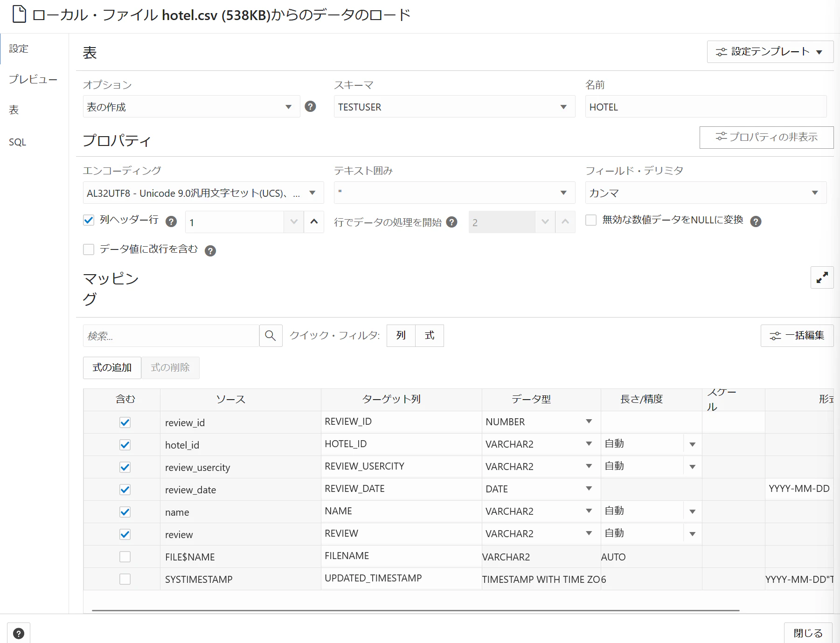Uncheck the include box for review_usercity

[125, 467]
